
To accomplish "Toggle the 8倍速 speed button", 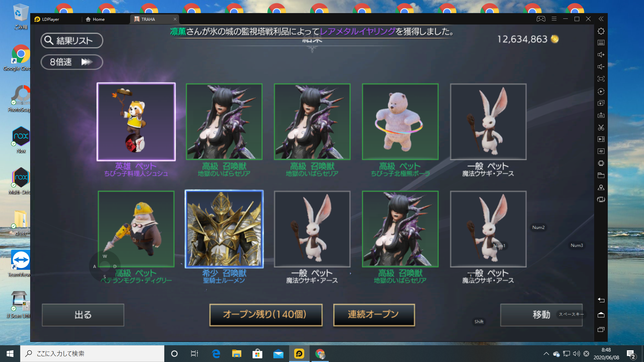I will click(x=72, y=62).
